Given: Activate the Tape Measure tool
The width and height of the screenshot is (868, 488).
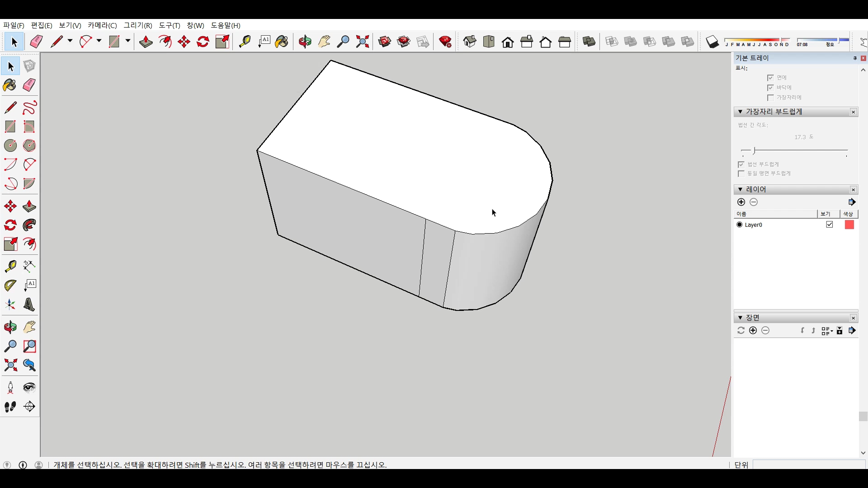Looking at the screenshot, I should click(10, 266).
